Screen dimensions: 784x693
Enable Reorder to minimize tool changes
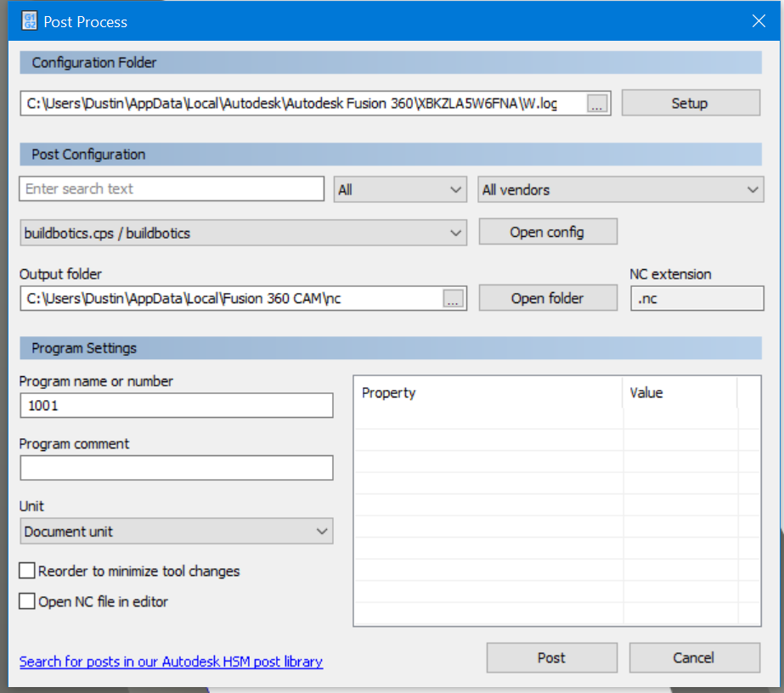point(28,571)
